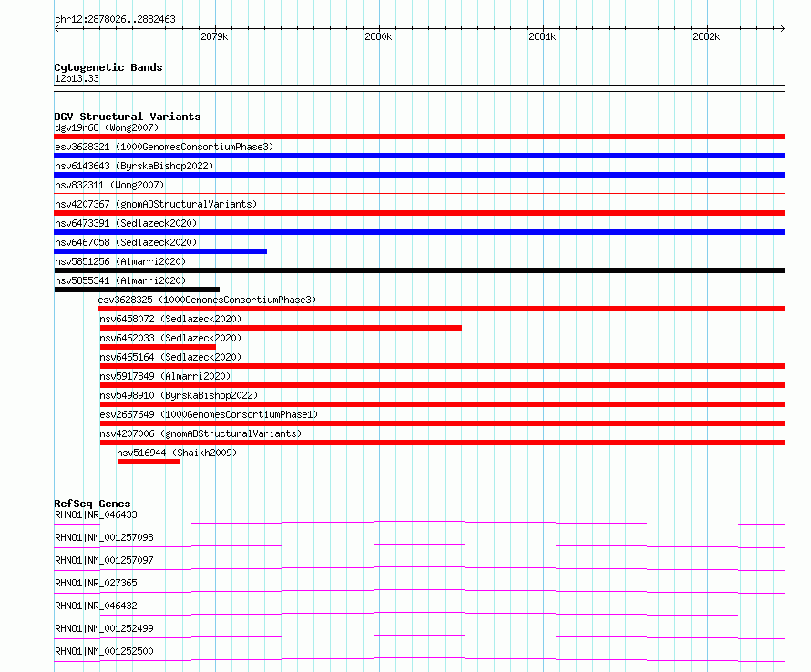Click the blue bar of esv3628321
Viewport: 811px width, 672px height.
click(x=419, y=156)
